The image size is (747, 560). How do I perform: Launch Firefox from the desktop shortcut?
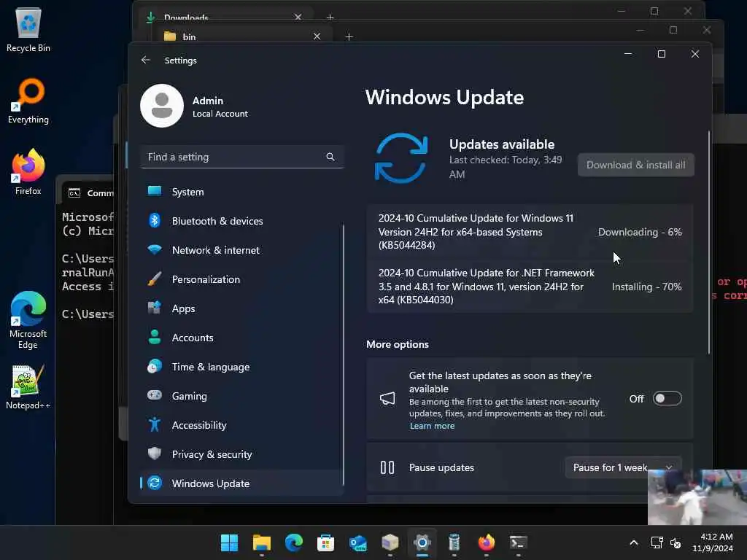click(28, 172)
